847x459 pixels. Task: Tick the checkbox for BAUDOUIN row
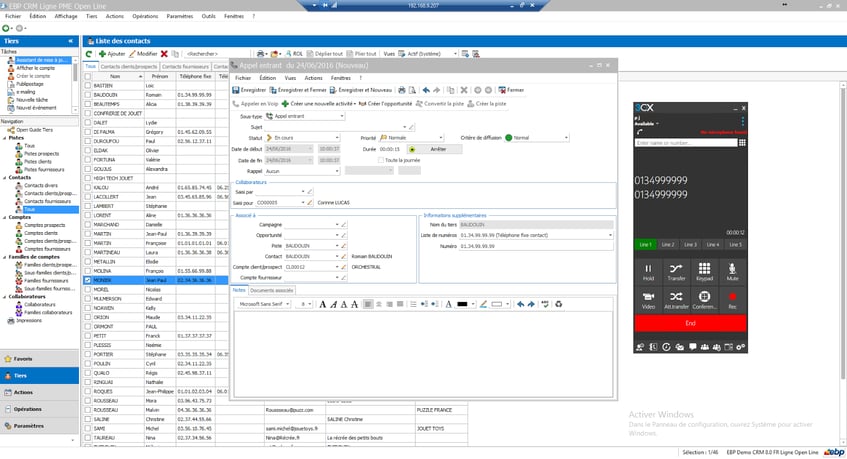[88, 95]
